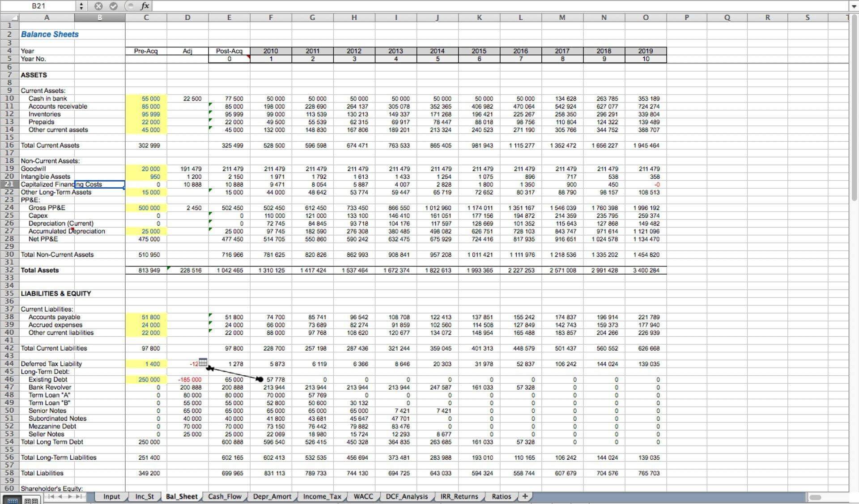Select the Adj header cell
Screen dimensions: 859x504
click(187, 51)
